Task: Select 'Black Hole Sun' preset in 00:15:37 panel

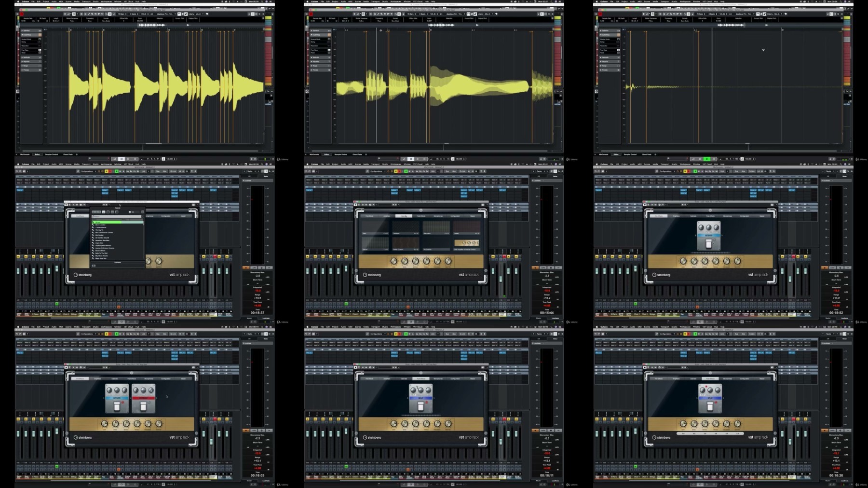Action: pos(117,258)
